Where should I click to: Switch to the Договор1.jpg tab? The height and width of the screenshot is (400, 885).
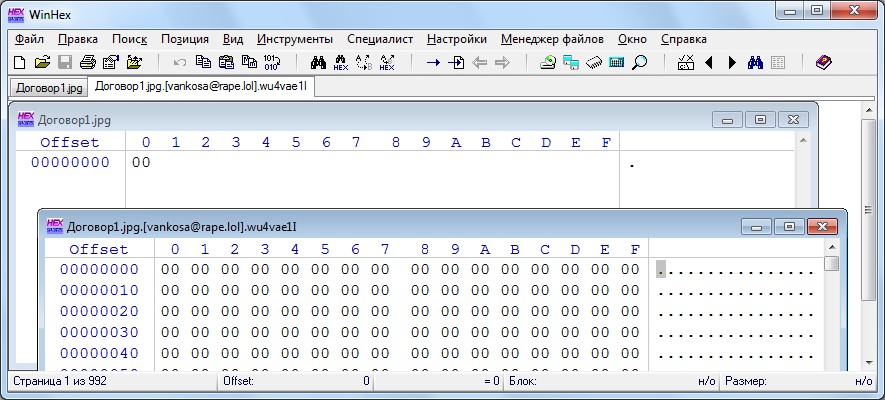click(49, 88)
